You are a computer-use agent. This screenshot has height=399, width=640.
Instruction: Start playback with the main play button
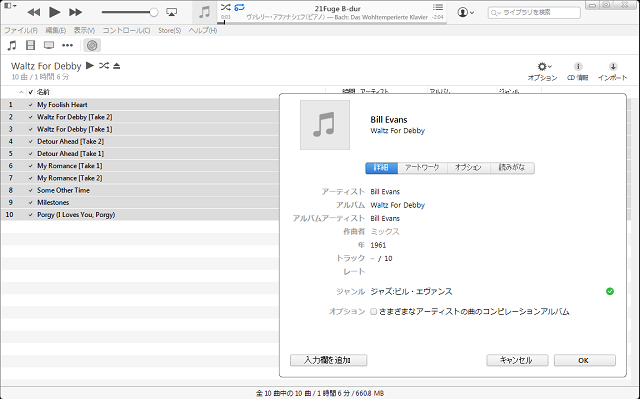54,12
